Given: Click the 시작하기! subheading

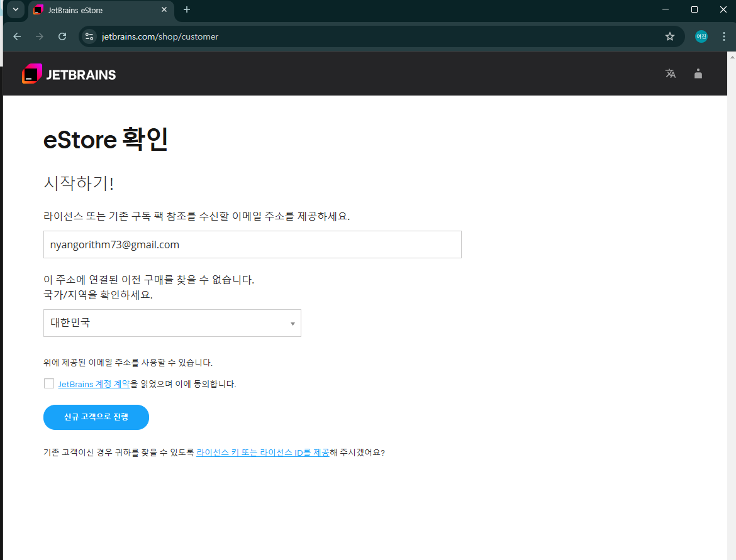Looking at the screenshot, I should 79,182.
